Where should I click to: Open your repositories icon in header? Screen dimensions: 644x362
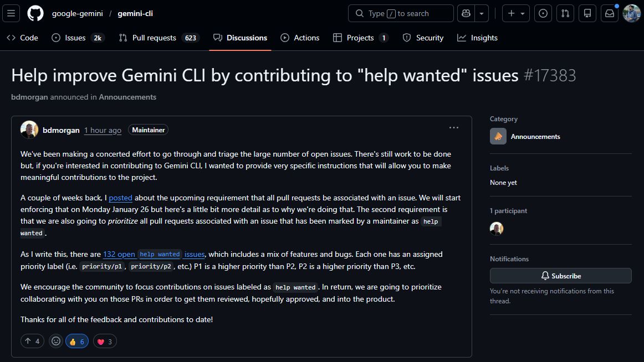(x=587, y=13)
